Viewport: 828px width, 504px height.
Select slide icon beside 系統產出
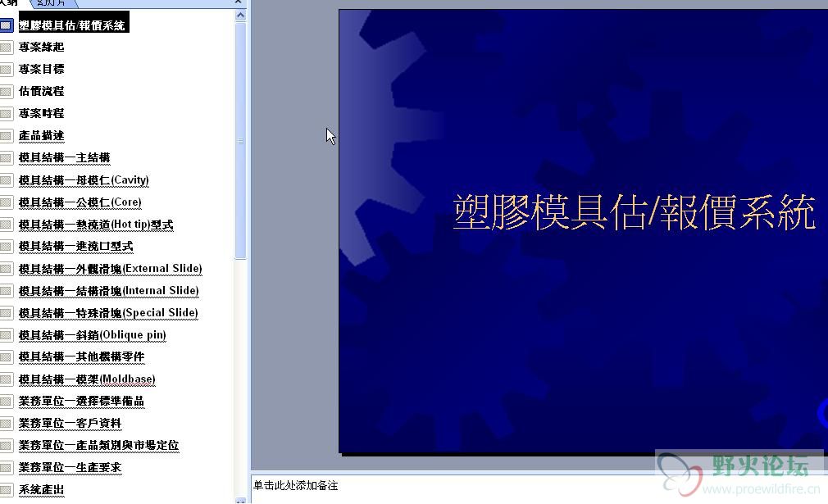[x=6, y=490]
